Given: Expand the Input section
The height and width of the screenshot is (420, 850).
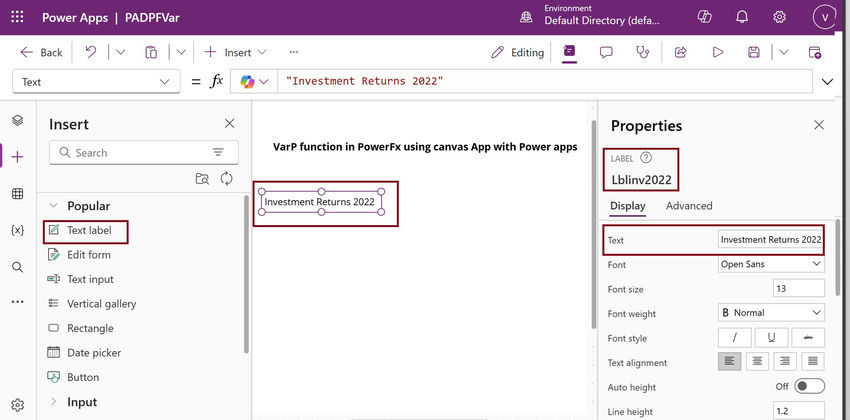Looking at the screenshot, I should (x=53, y=402).
